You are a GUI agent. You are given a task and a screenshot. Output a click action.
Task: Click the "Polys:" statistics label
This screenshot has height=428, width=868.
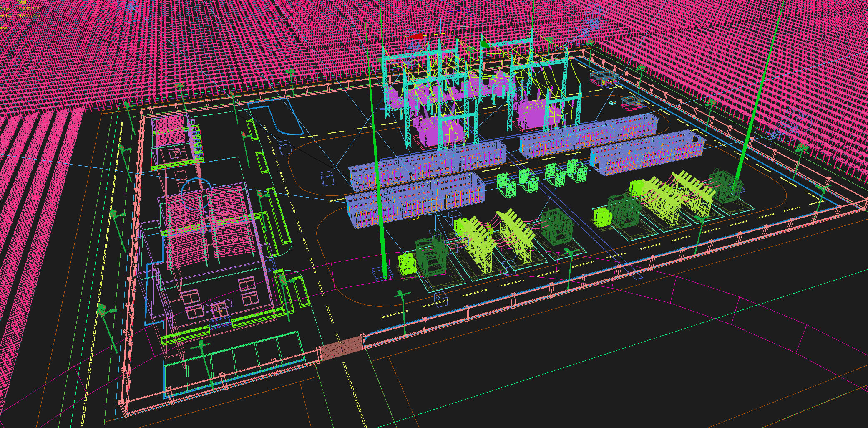coord(5,9)
